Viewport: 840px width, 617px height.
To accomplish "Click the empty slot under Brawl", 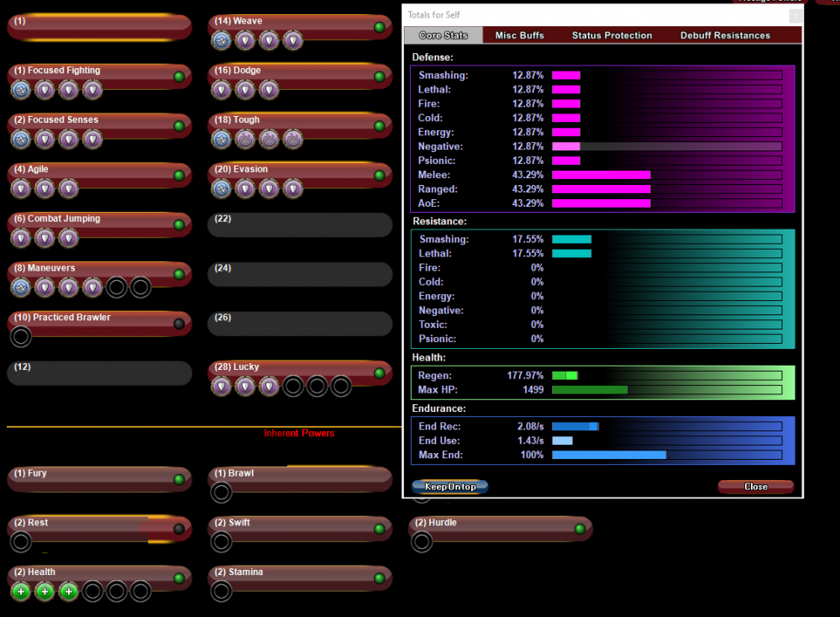I will pos(221,493).
